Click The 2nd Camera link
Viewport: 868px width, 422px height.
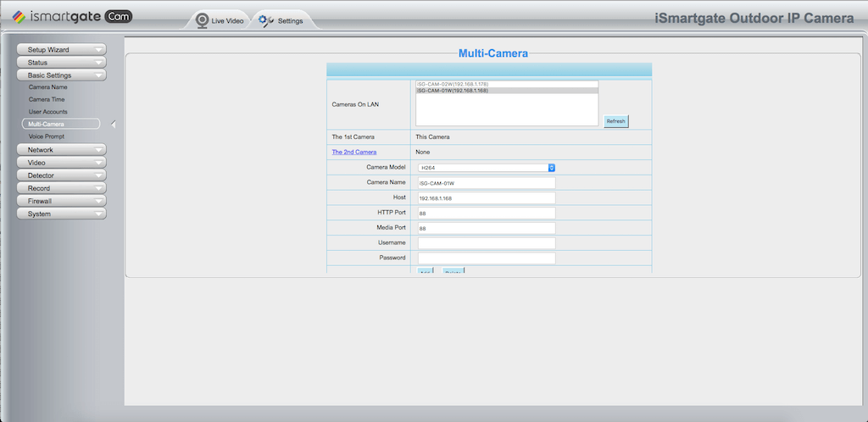click(x=354, y=152)
